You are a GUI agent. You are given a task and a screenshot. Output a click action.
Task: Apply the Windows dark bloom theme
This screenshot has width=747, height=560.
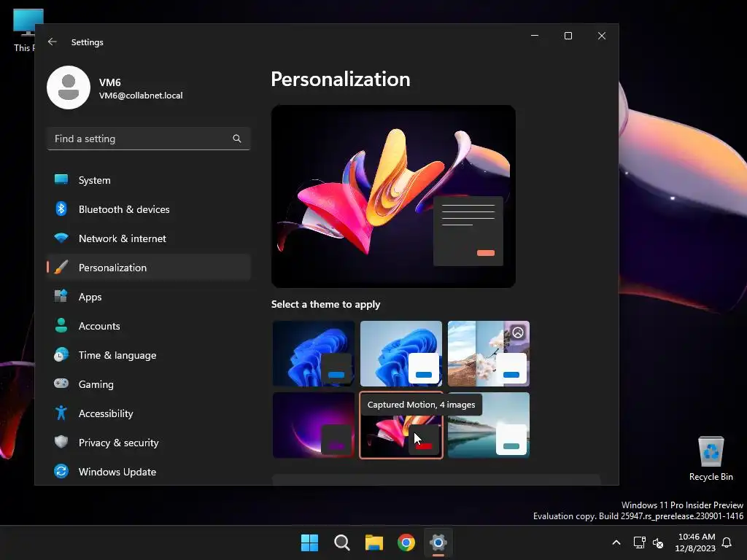[x=314, y=354]
